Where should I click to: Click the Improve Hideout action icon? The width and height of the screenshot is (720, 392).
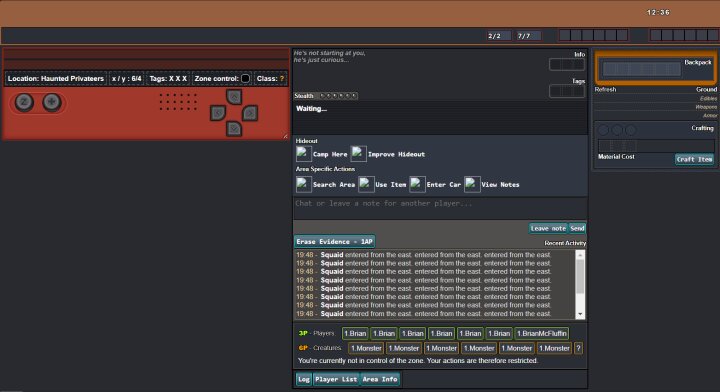tap(359, 154)
